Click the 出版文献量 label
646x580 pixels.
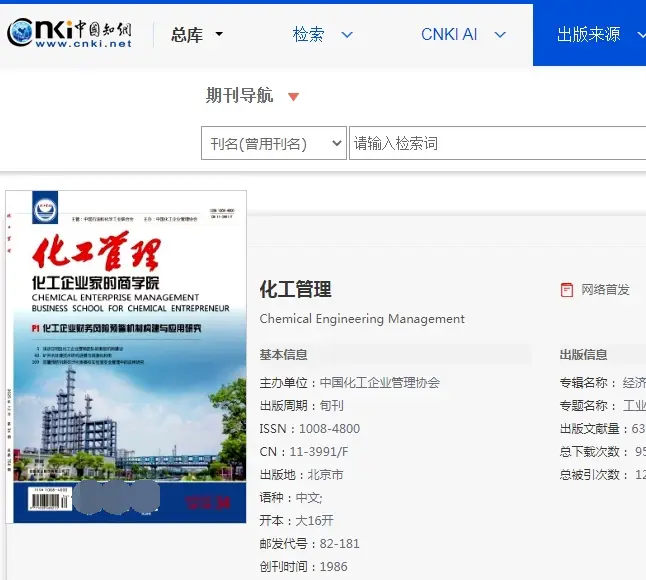click(x=593, y=429)
